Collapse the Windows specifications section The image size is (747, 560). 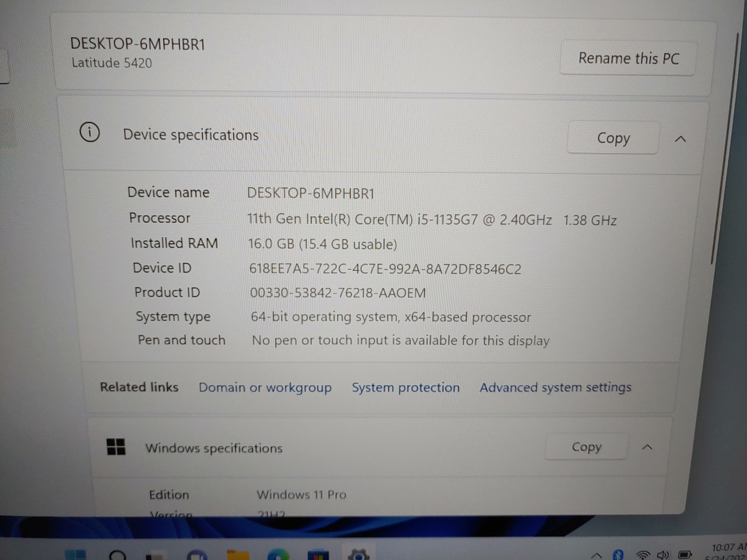[647, 447]
